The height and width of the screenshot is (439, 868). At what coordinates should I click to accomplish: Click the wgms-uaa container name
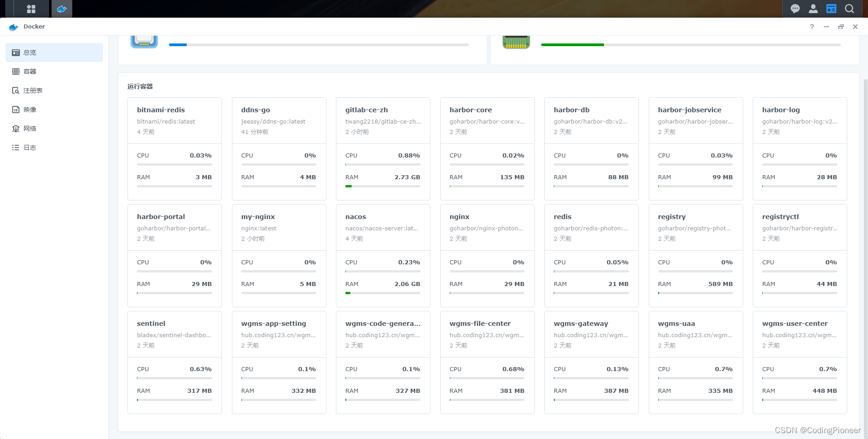click(x=676, y=324)
